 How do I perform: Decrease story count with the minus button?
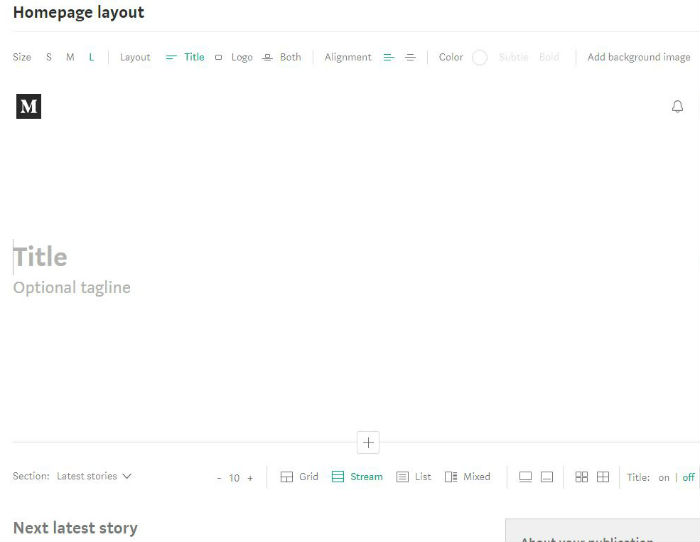pyautogui.click(x=219, y=478)
